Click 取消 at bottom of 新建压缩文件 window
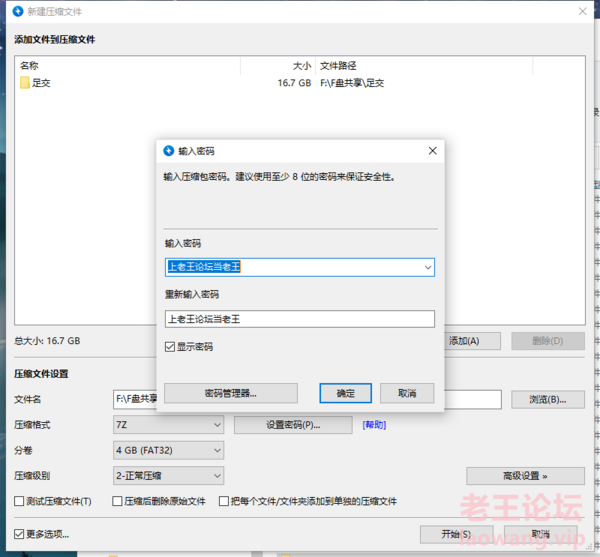The image size is (600, 557). click(x=540, y=534)
